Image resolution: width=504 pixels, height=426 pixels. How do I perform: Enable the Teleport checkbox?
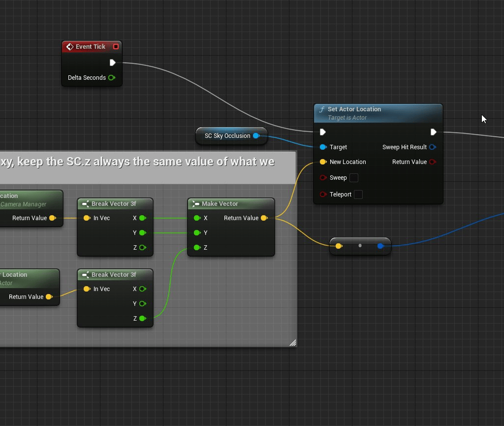point(358,194)
